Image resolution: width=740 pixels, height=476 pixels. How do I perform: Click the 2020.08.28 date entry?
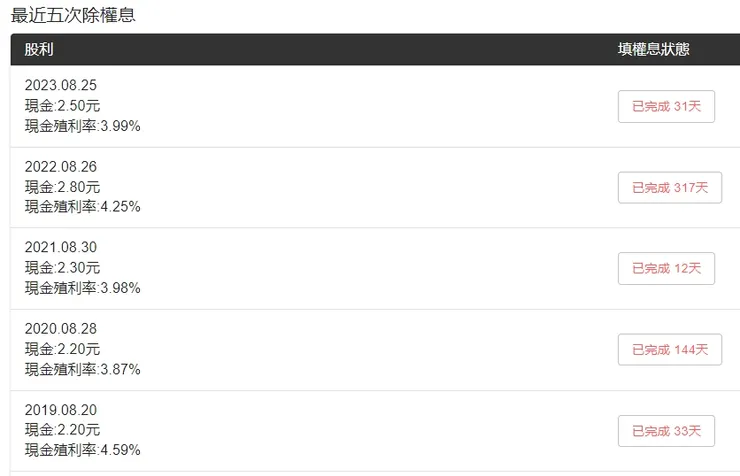[x=61, y=329]
